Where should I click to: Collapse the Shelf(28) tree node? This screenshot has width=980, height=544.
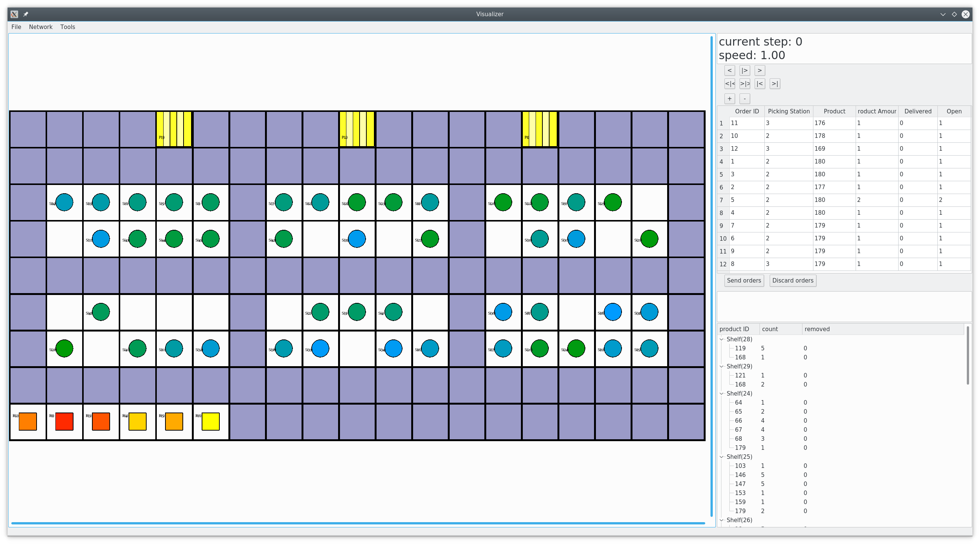coord(722,339)
